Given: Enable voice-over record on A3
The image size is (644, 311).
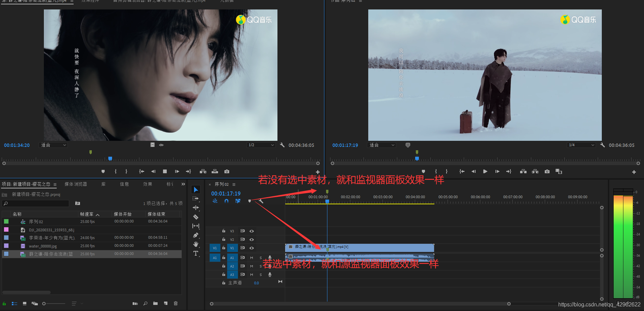Looking at the screenshot, I should (270, 275).
